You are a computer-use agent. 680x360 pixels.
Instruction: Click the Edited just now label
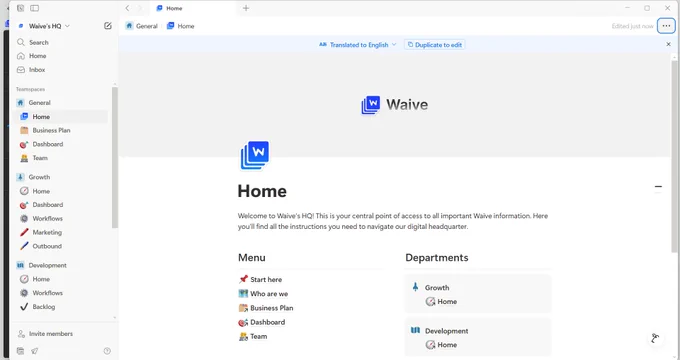632,26
